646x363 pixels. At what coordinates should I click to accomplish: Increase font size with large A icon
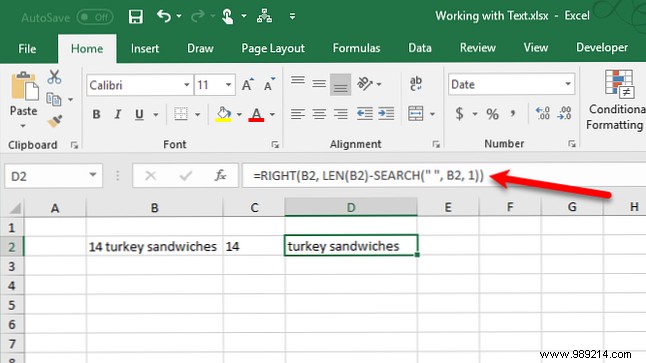point(248,84)
